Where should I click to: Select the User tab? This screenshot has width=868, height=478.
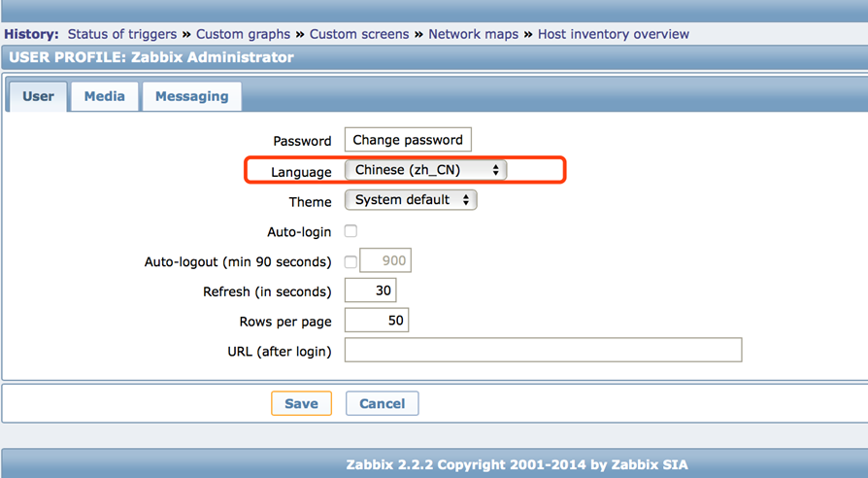click(38, 96)
